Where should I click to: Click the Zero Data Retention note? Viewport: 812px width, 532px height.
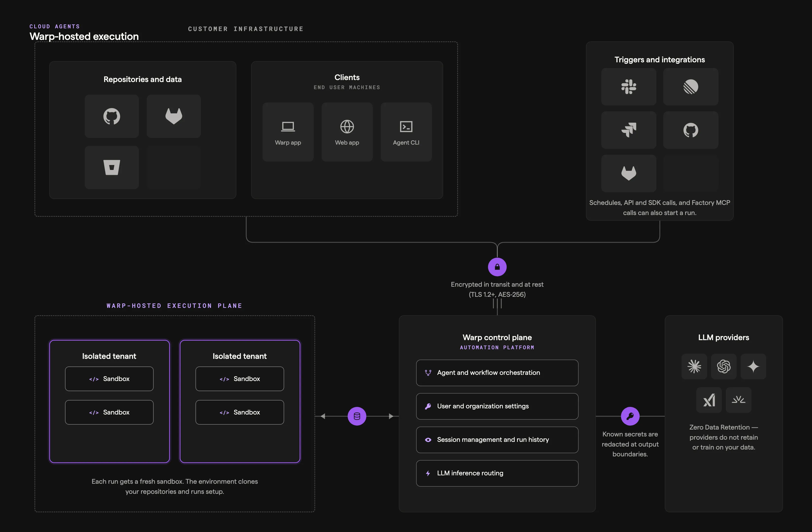tap(724, 437)
